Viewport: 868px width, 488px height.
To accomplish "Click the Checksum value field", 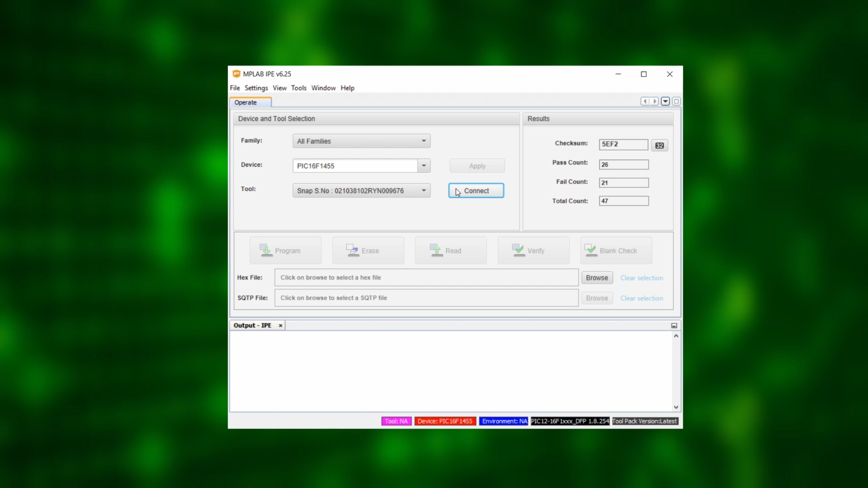I will pyautogui.click(x=623, y=144).
